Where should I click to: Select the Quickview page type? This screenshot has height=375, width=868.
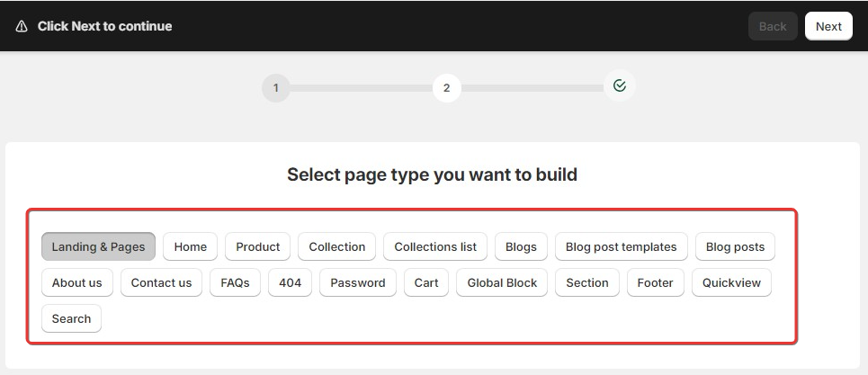point(731,282)
